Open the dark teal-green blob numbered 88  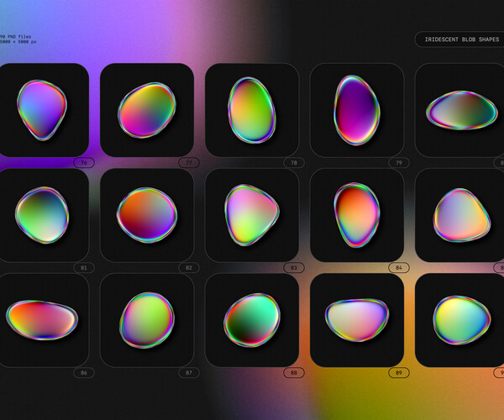(252, 320)
